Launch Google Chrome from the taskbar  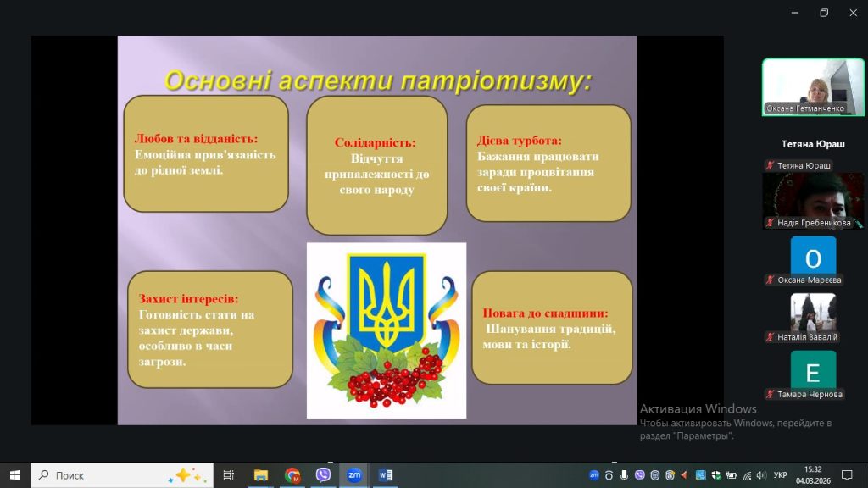[292, 475]
